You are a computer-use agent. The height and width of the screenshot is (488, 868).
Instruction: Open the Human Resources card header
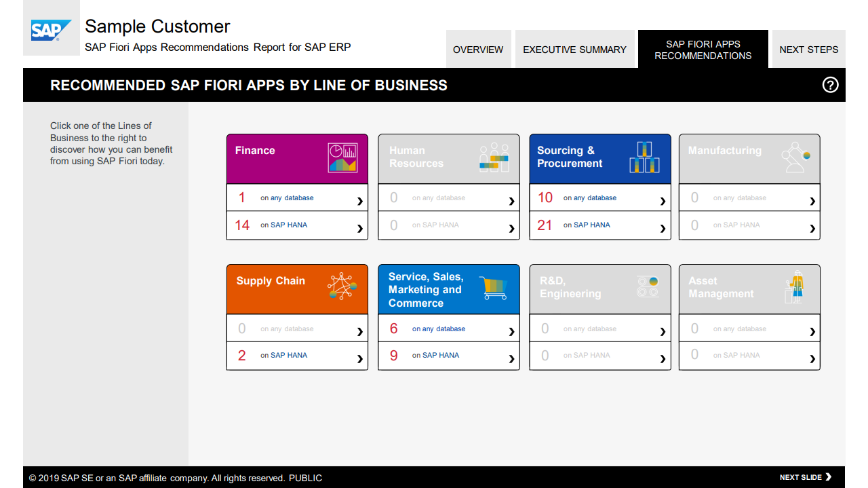click(449, 159)
